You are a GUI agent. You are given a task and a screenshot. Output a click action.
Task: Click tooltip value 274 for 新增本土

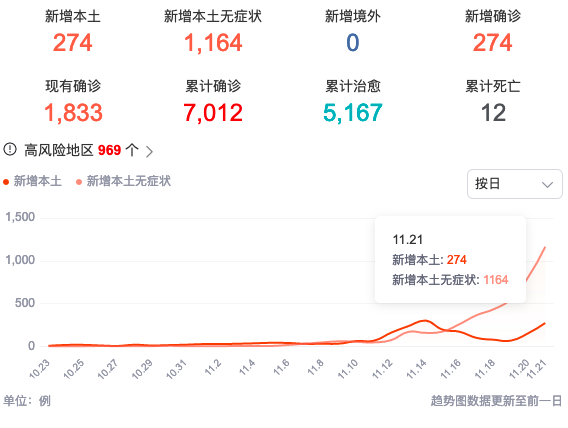pyautogui.click(x=456, y=260)
